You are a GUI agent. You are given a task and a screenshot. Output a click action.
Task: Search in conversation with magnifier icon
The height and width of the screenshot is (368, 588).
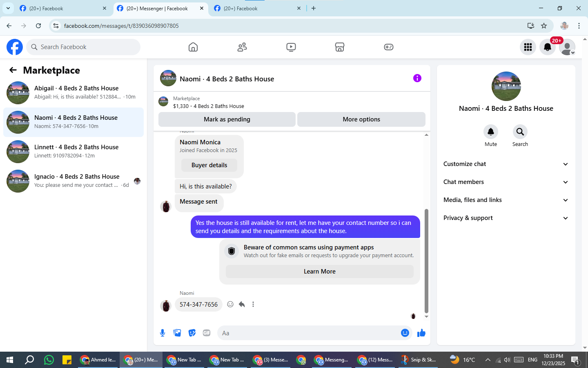(x=520, y=132)
